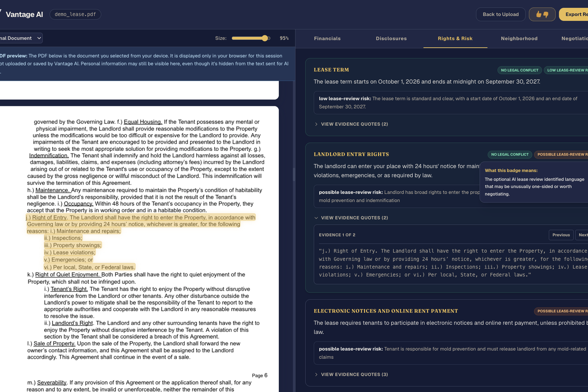Click the 'What this badge means:' tooltip title
This screenshot has width=588, height=392.
511,171
